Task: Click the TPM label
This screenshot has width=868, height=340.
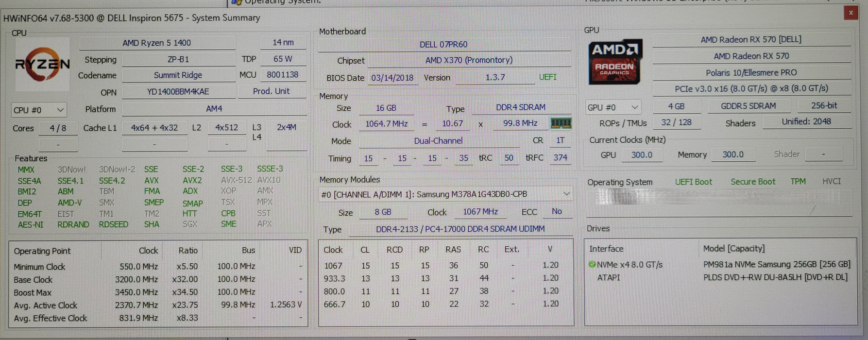Action: (x=798, y=182)
